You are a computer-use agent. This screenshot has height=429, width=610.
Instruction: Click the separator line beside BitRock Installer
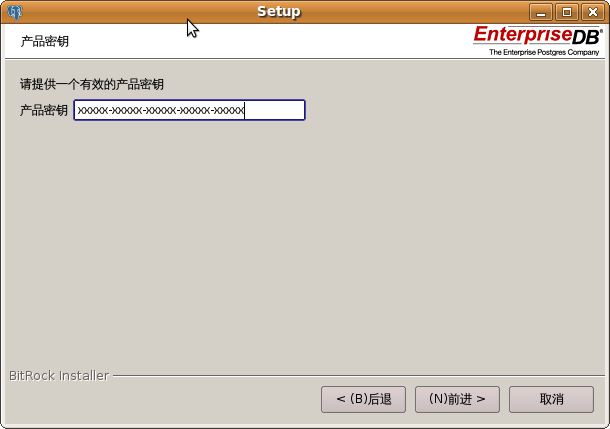[x=359, y=376]
